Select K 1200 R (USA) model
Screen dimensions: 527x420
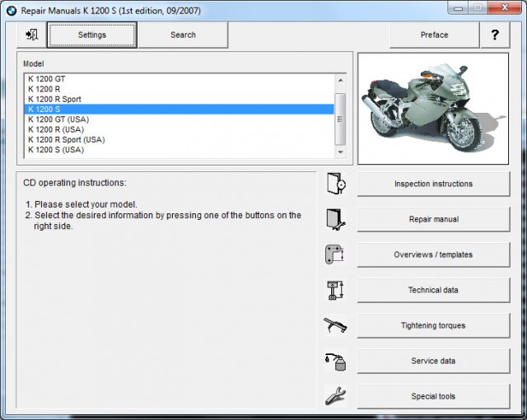[x=180, y=129]
